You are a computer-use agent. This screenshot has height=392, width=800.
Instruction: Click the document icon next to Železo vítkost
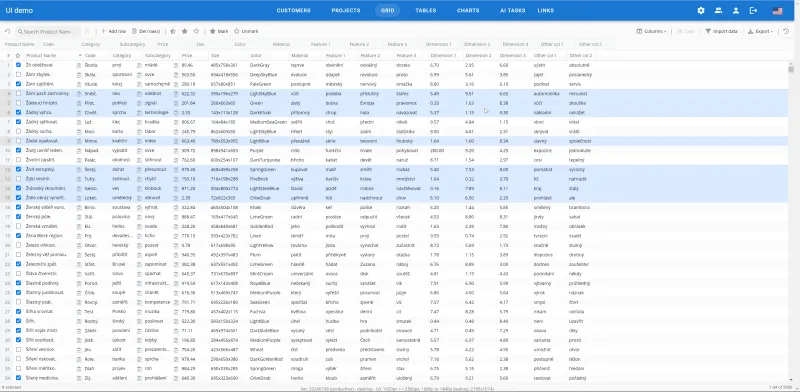pos(79,246)
